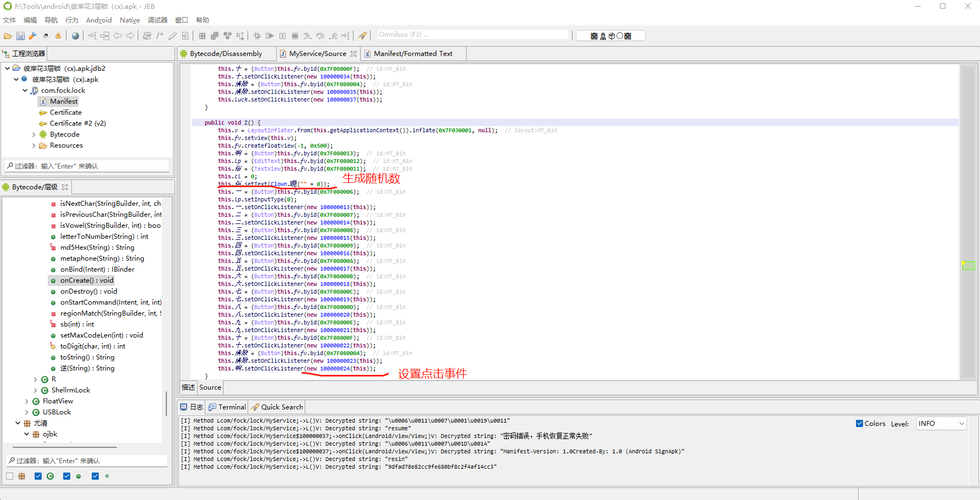
Task: Collapse the com.fock.lock tree node
Action: 25,90
